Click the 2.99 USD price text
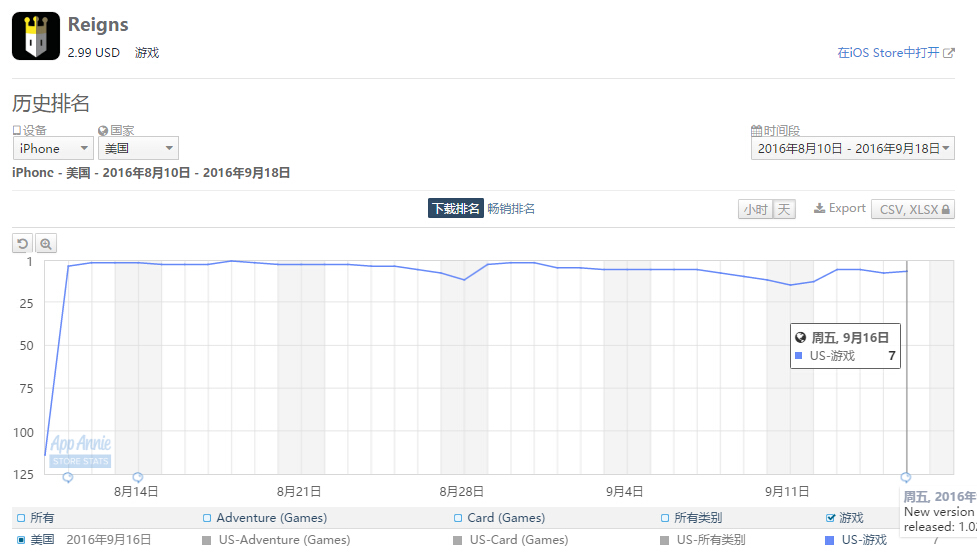This screenshot has height=560, width=977. click(x=93, y=53)
